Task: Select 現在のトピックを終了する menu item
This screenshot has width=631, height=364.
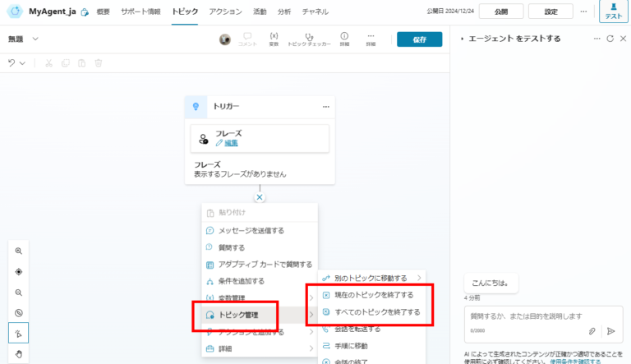Action: click(373, 294)
